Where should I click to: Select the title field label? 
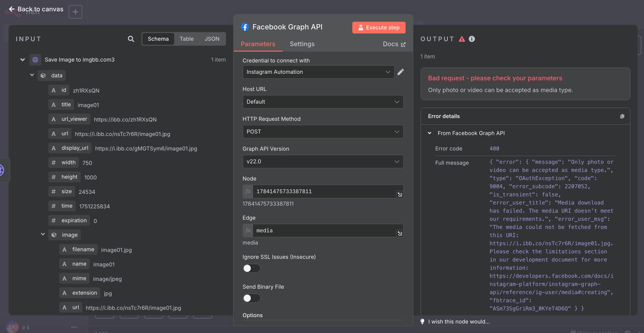[66, 104]
